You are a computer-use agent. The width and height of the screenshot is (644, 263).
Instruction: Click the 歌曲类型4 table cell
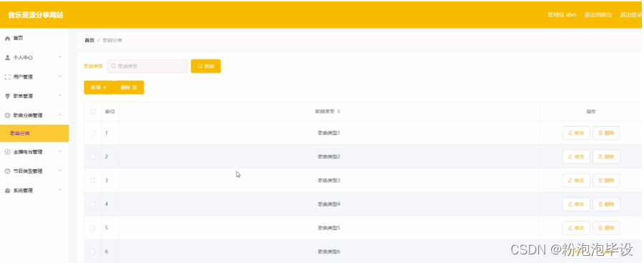click(329, 204)
